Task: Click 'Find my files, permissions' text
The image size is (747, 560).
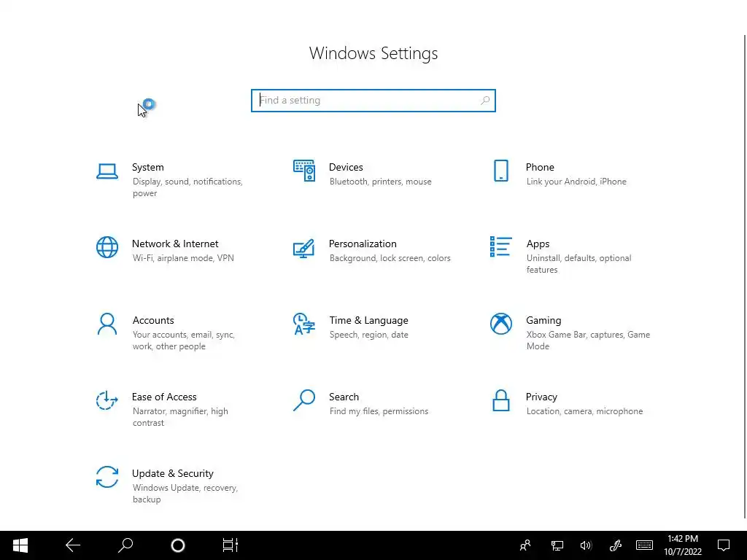Action: click(x=379, y=411)
